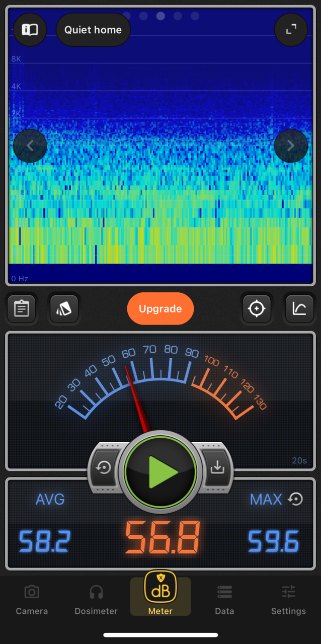Open the Data tab
Viewport: 321px width, 644px height.
click(x=224, y=600)
